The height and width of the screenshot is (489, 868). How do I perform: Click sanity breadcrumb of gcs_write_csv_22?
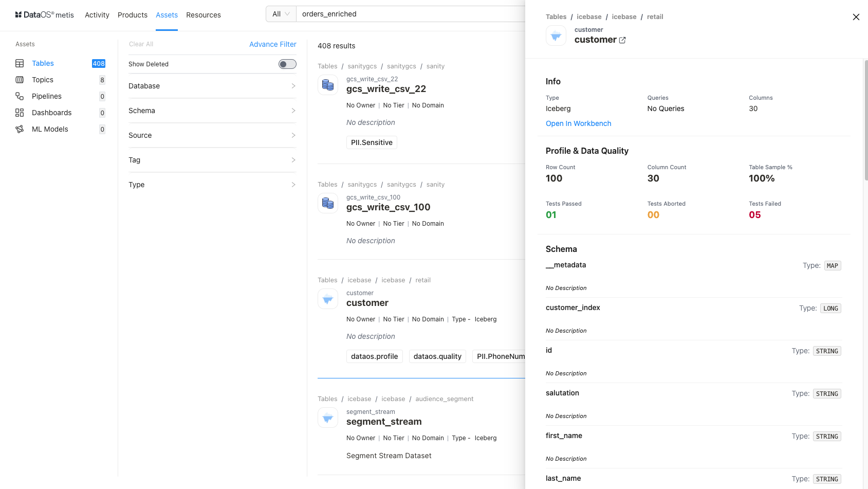coord(435,66)
